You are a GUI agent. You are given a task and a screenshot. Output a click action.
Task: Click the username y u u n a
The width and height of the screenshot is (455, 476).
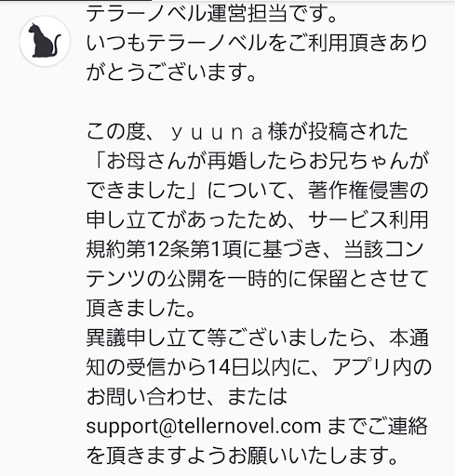click(217, 132)
